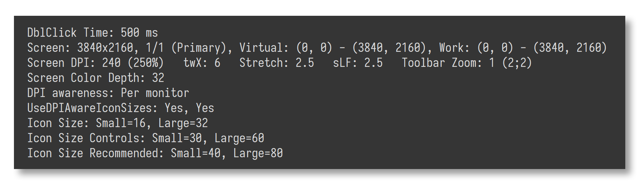The height and width of the screenshot is (194, 644).
Task: Click the "Stretch: 2.5" value
Action: click(x=276, y=63)
